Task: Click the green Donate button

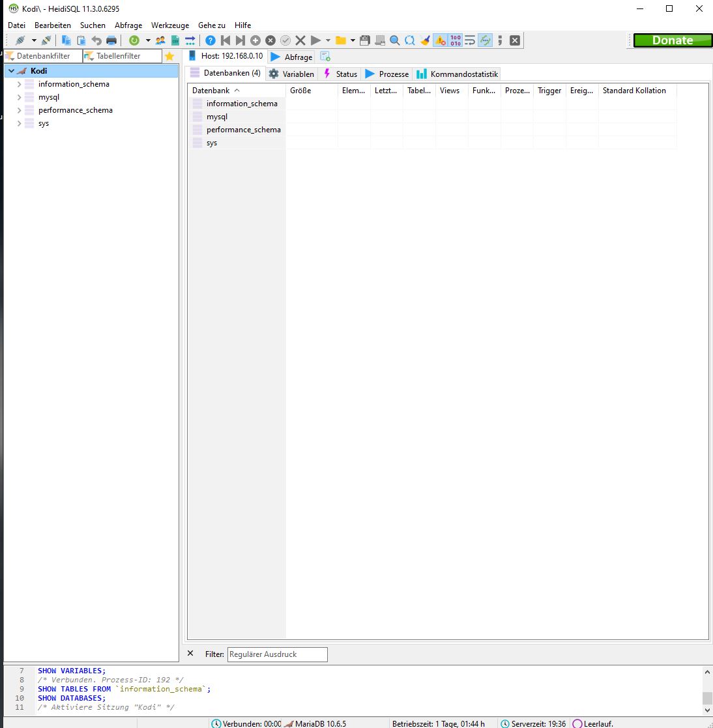Action: (x=673, y=40)
